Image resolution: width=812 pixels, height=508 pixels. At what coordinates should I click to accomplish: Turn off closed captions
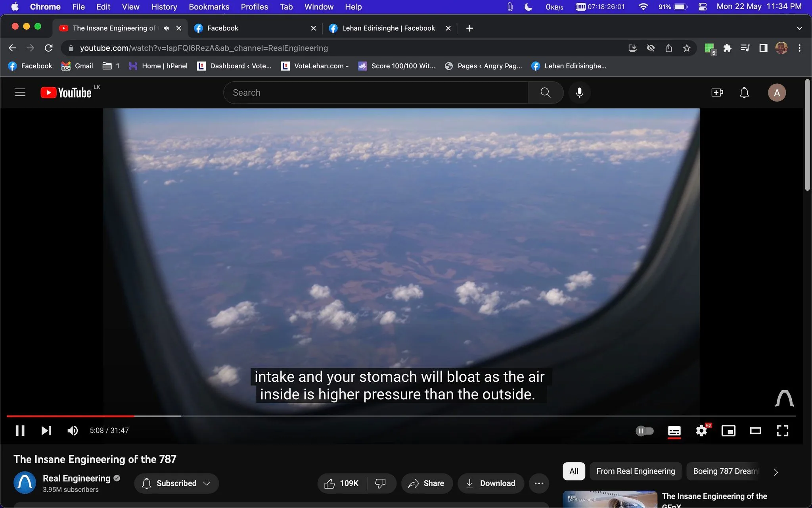pos(674,431)
